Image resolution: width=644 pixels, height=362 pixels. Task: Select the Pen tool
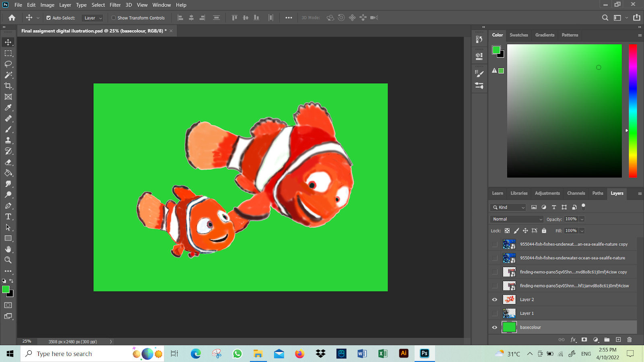point(8,206)
